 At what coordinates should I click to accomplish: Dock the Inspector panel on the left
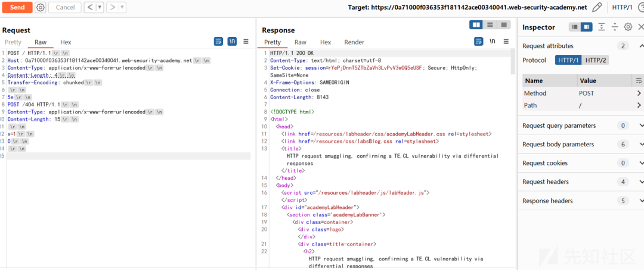pos(575,27)
